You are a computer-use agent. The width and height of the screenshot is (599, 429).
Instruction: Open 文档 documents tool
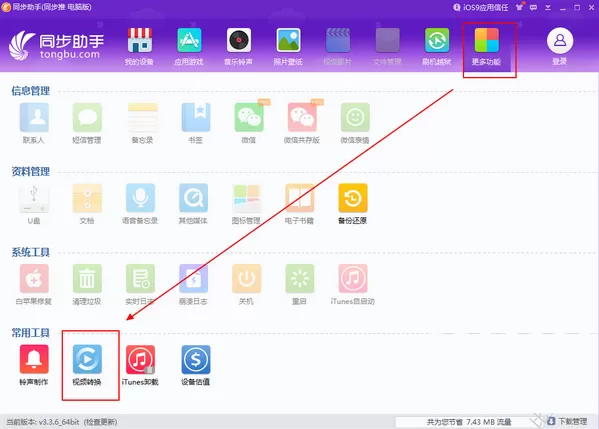[87, 204]
